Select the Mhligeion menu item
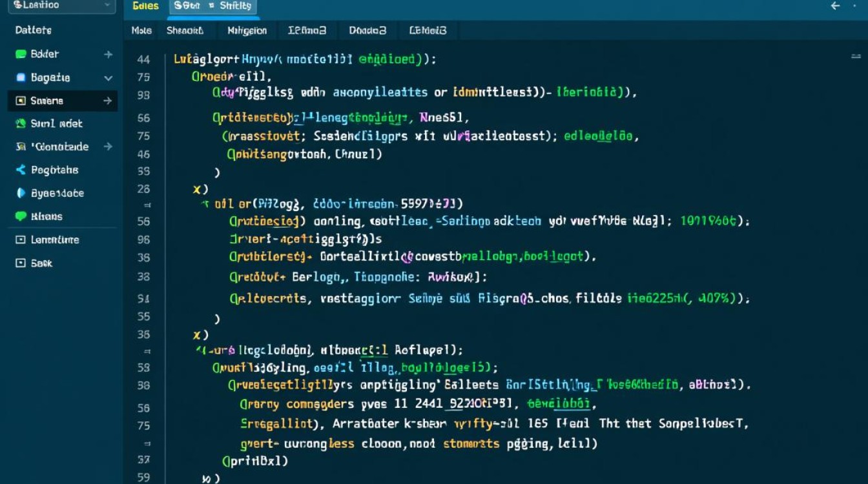The image size is (868, 484). click(x=247, y=30)
